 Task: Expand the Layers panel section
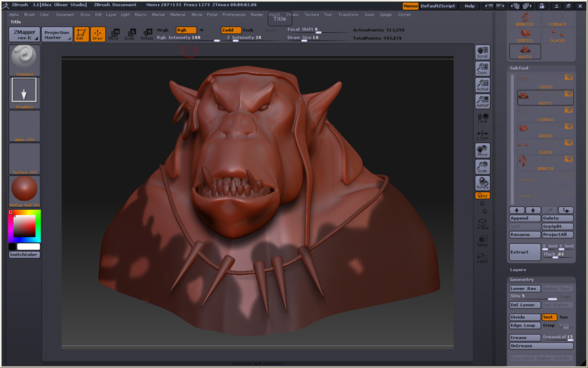pos(518,269)
